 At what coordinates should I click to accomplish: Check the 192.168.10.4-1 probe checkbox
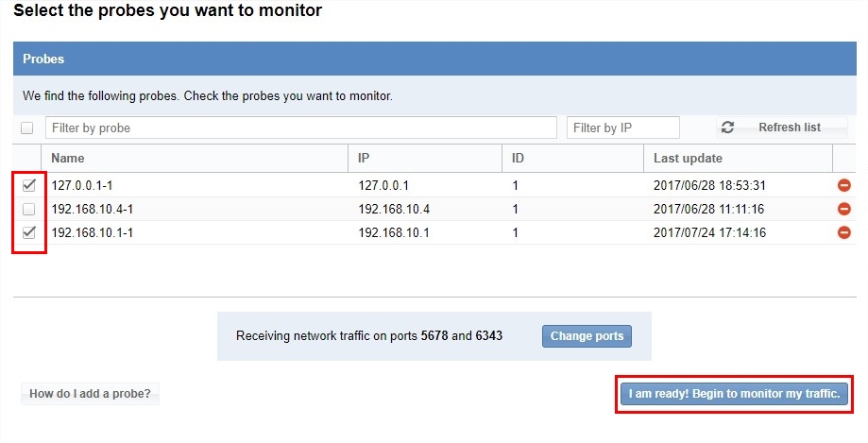point(28,209)
